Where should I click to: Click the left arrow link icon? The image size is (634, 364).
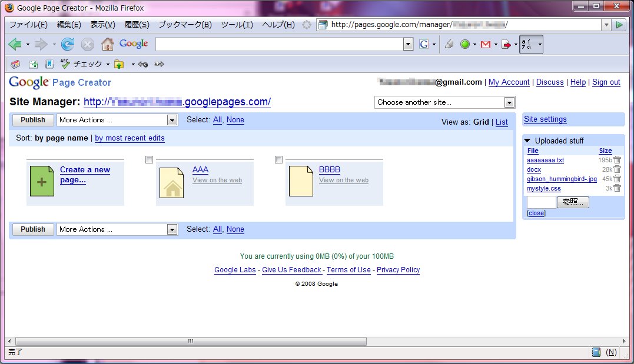point(142,64)
